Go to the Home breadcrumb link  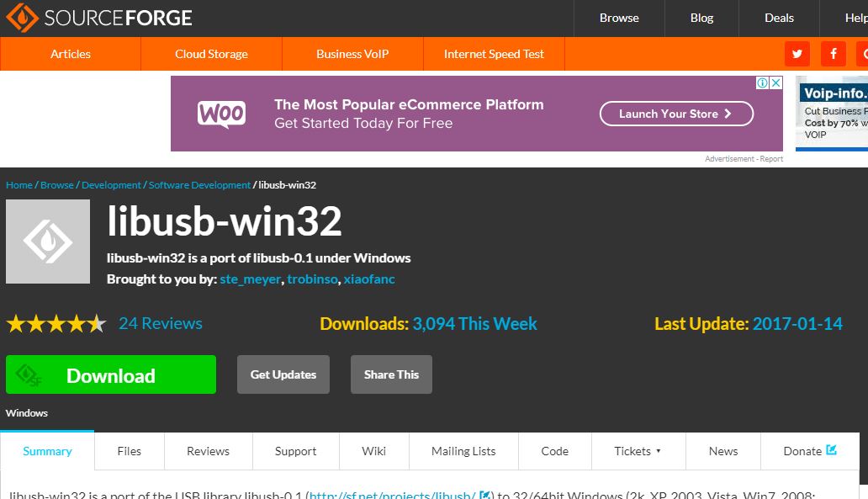(x=19, y=185)
